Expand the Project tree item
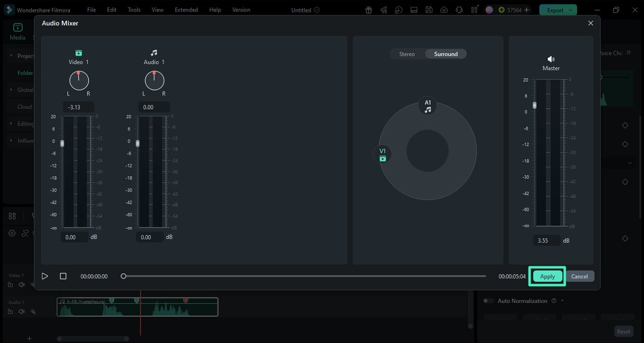The image size is (644, 343). point(11,56)
